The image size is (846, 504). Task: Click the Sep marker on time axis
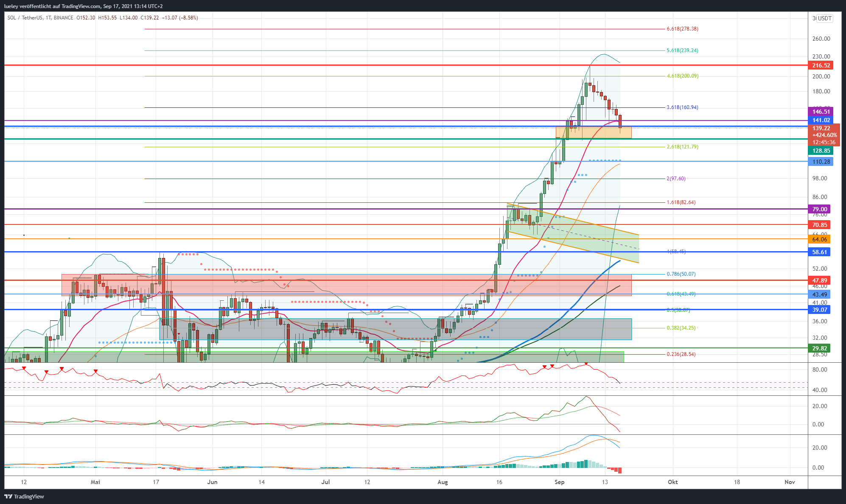coord(559,482)
